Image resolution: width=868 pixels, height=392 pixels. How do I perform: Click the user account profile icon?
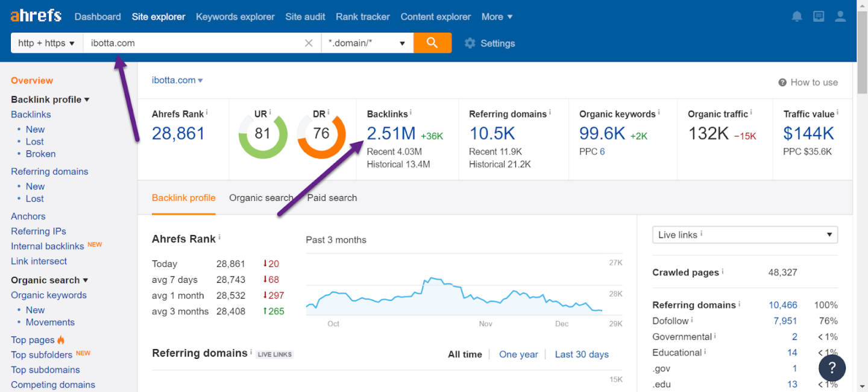click(x=840, y=17)
